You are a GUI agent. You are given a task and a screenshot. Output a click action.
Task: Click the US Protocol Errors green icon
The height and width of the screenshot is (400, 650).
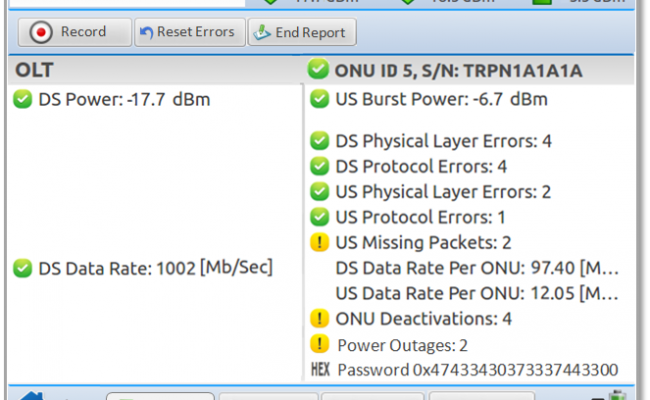[319, 216]
